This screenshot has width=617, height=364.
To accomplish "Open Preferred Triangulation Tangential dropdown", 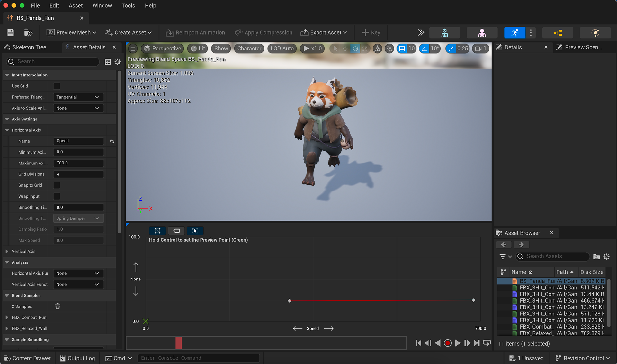I will point(78,97).
